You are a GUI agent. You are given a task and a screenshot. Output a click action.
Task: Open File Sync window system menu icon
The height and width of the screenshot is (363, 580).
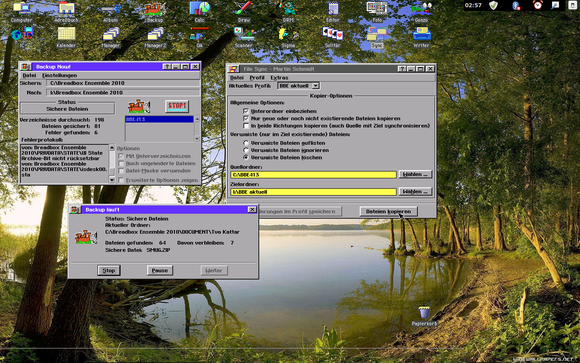(233, 69)
